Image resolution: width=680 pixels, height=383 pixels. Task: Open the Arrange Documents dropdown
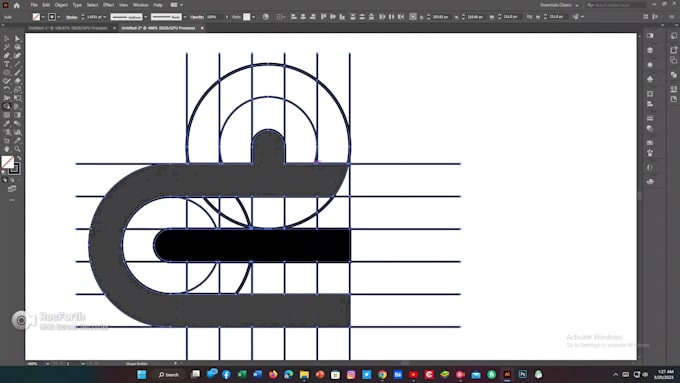176,5
